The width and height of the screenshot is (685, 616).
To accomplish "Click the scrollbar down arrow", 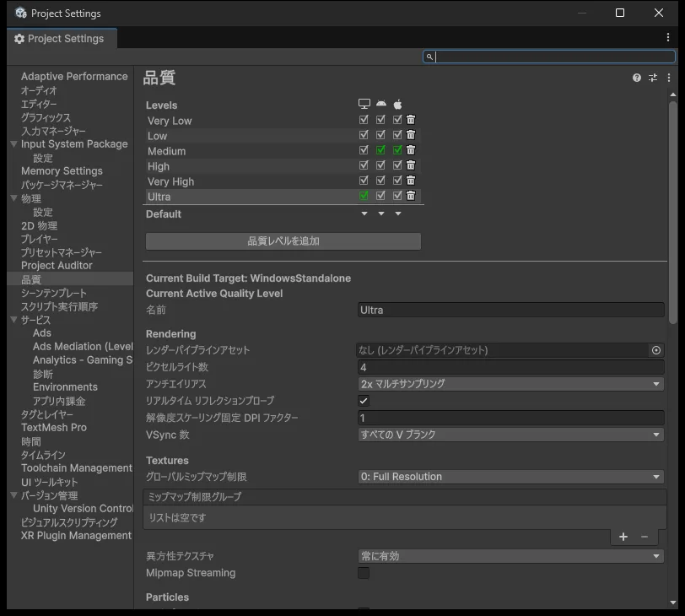I will [673, 602].
